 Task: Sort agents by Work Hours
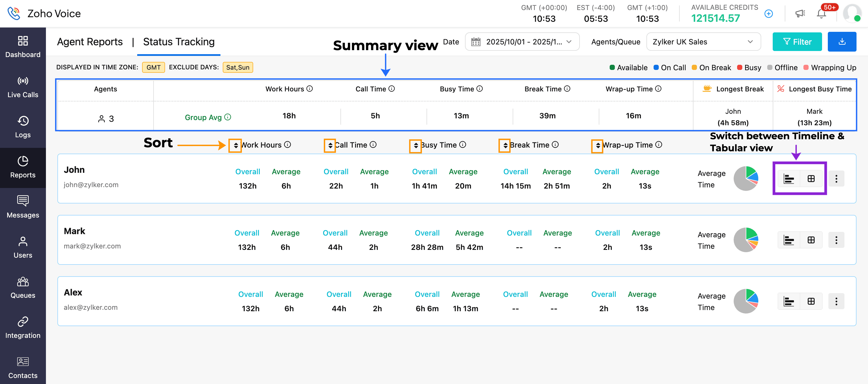(x=236, y=145)
